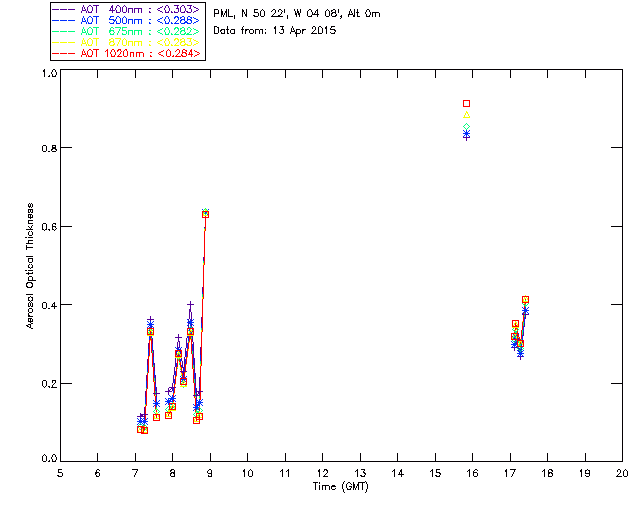Click the peak data marker at 0.63
The height and width of the screenshot is (512, 640).
click(x=205, y=214)
